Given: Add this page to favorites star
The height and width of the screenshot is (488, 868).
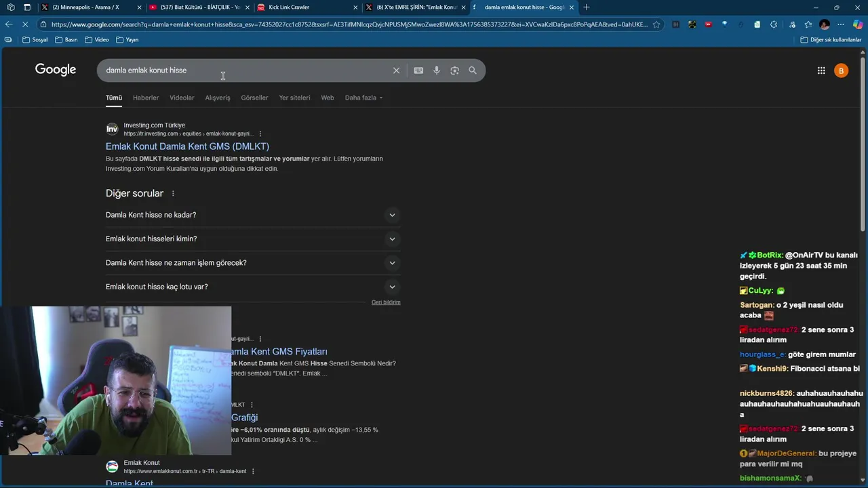Looking at the screenshot, I should pyautogui.click(x=656, y=24).
